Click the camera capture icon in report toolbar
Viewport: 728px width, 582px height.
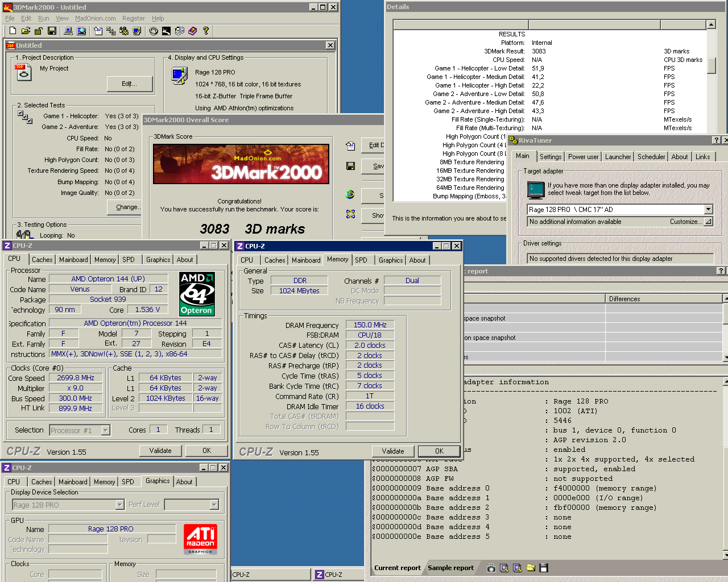pos(491,568)
